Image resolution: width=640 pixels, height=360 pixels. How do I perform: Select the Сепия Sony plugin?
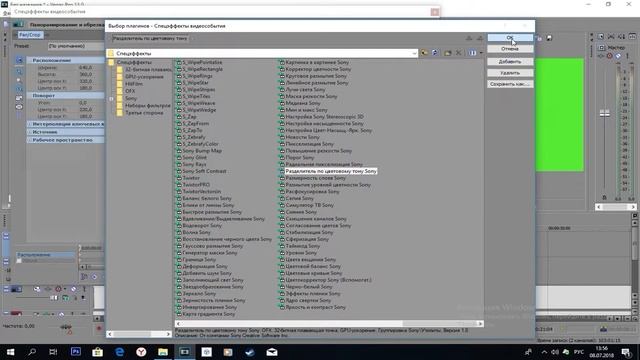point(299,198)
